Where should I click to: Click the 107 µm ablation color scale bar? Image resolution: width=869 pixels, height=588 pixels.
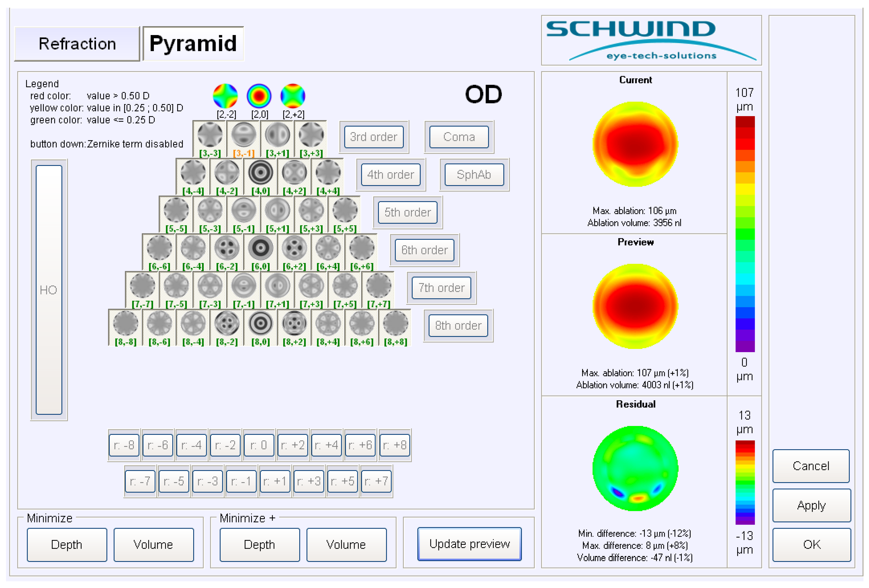[745, 234]
